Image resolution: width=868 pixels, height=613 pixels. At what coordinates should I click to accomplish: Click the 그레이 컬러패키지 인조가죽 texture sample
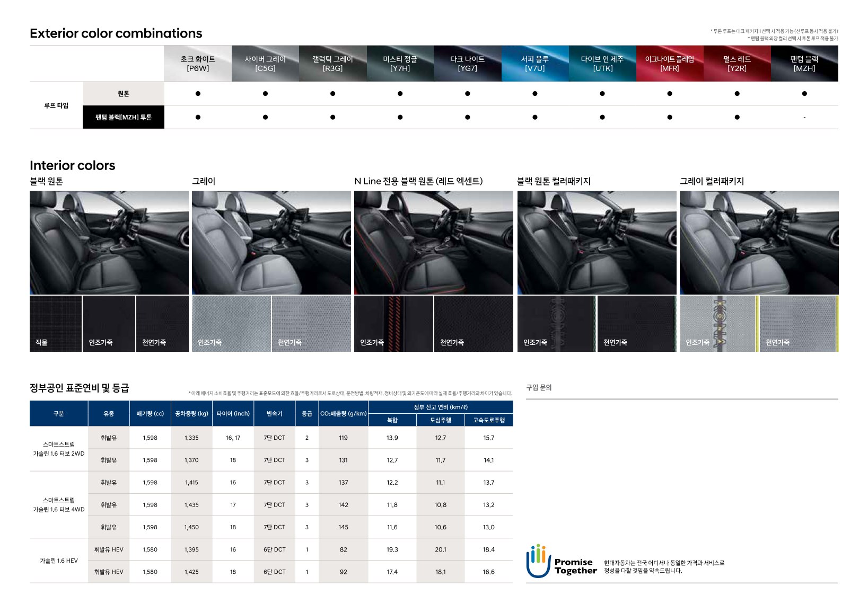[x=717, y=324]
